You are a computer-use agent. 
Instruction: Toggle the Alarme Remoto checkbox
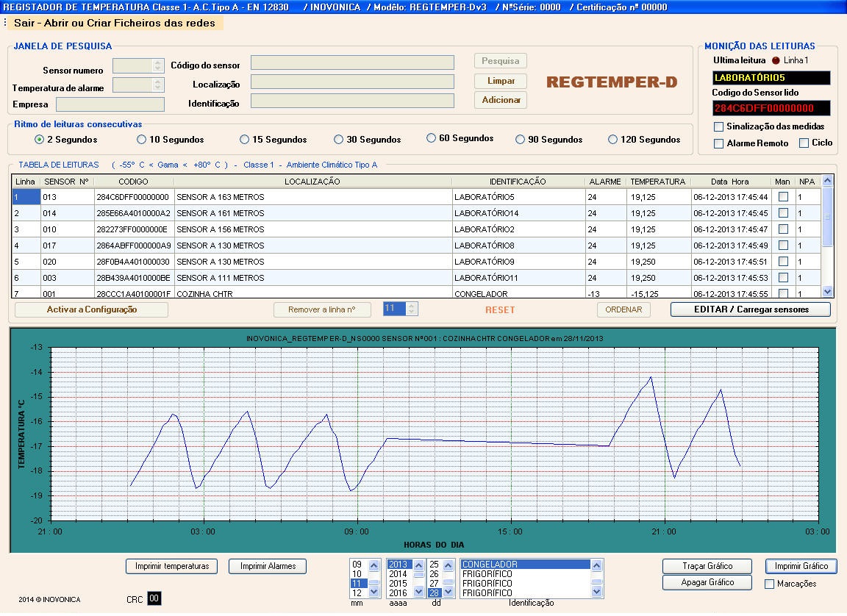(x=719, y=143)
